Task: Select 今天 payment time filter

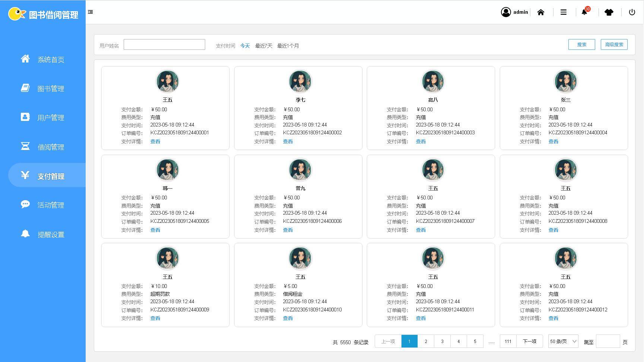Action: coord(245,46)
